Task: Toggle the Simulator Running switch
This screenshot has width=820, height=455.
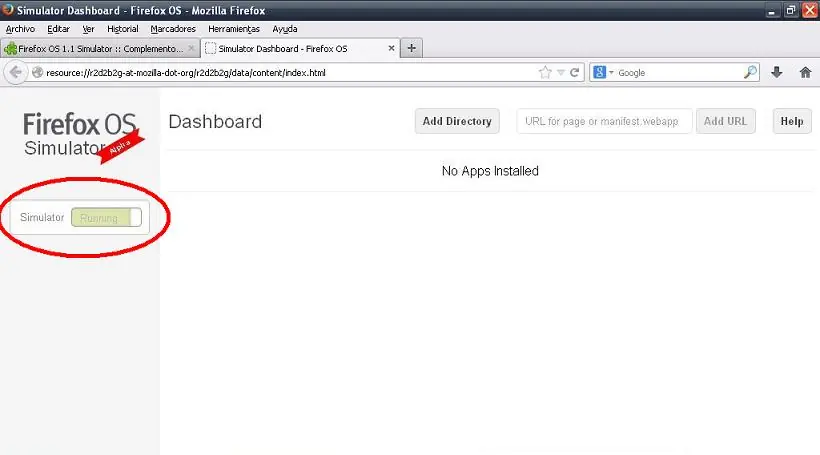Action: pyautogui.click(x=106, y=218)
